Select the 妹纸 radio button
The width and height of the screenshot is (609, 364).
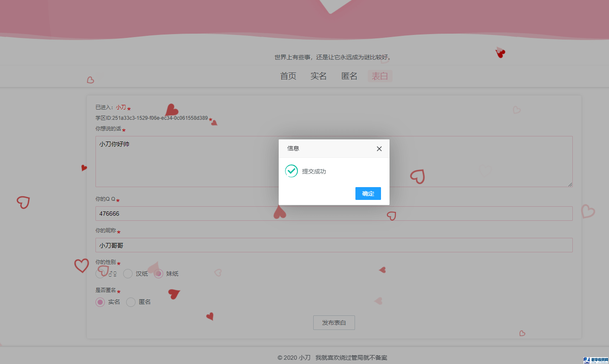(159, 273)
